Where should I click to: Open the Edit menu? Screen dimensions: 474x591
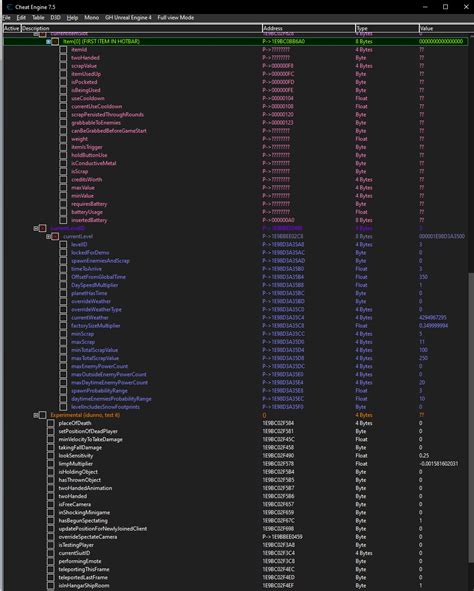point(21,17)
